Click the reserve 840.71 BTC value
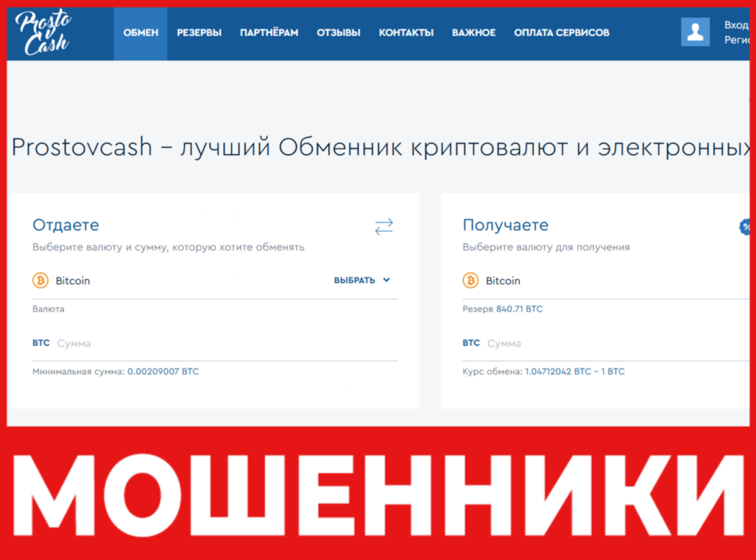The image size is (756, 560). 519,309
